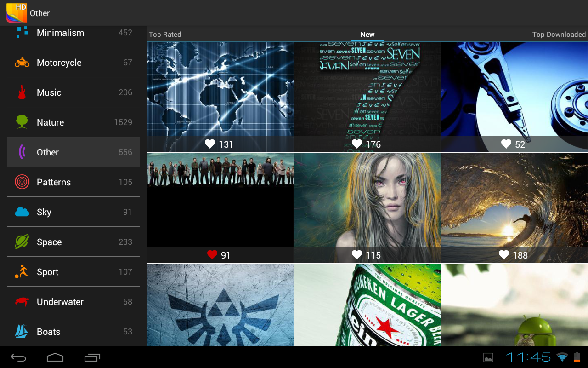Select the Underwater category label
This screenshot has width=588, height=368.
[60, 302]
